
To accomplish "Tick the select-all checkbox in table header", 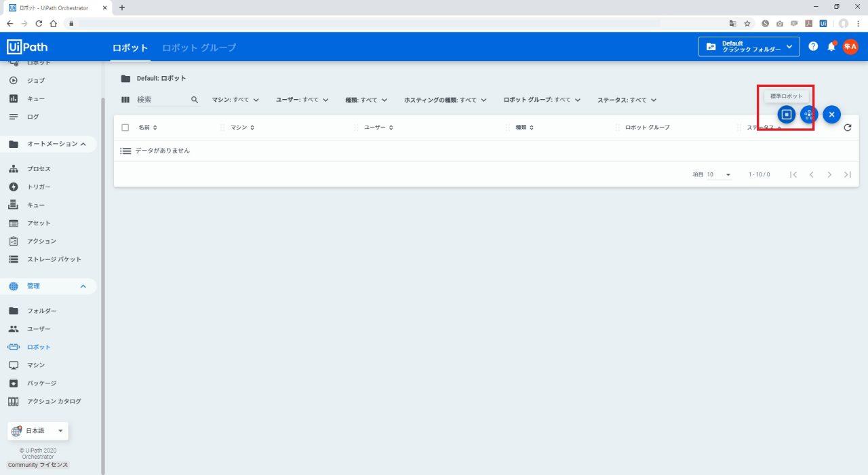I will (125, 128).
